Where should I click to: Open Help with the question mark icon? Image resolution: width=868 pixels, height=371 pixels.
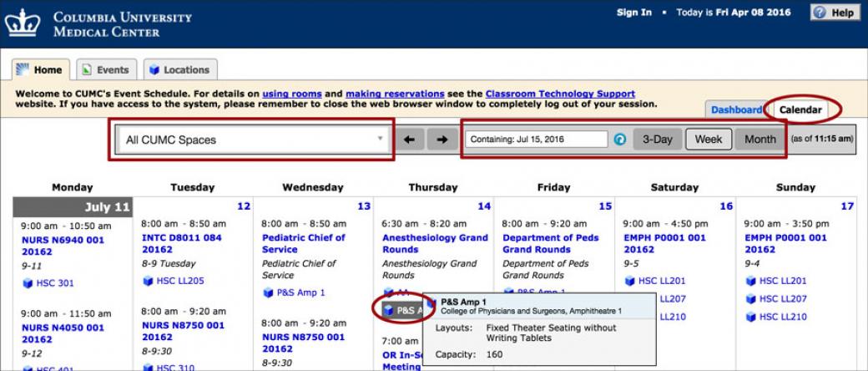820,13
